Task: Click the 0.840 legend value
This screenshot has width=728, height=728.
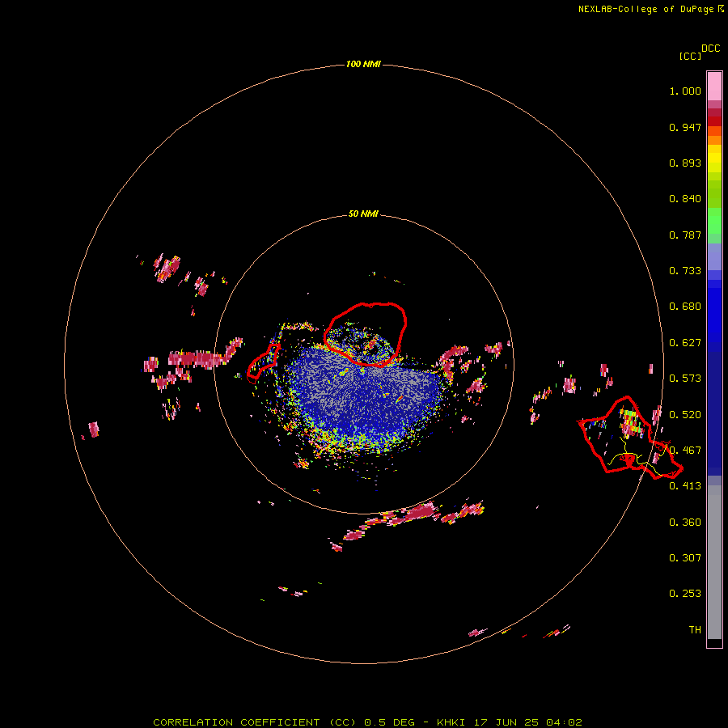Action: (685, 199)
